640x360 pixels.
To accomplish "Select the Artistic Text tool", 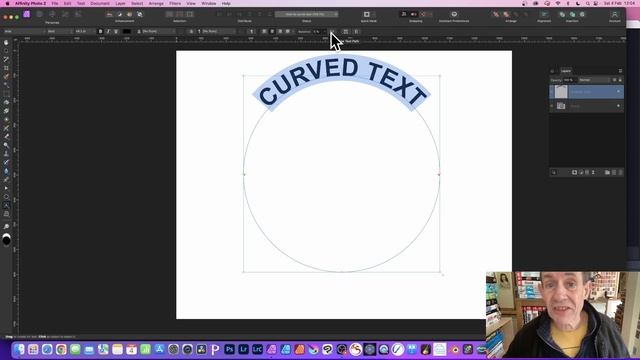I will coord(6,205).
